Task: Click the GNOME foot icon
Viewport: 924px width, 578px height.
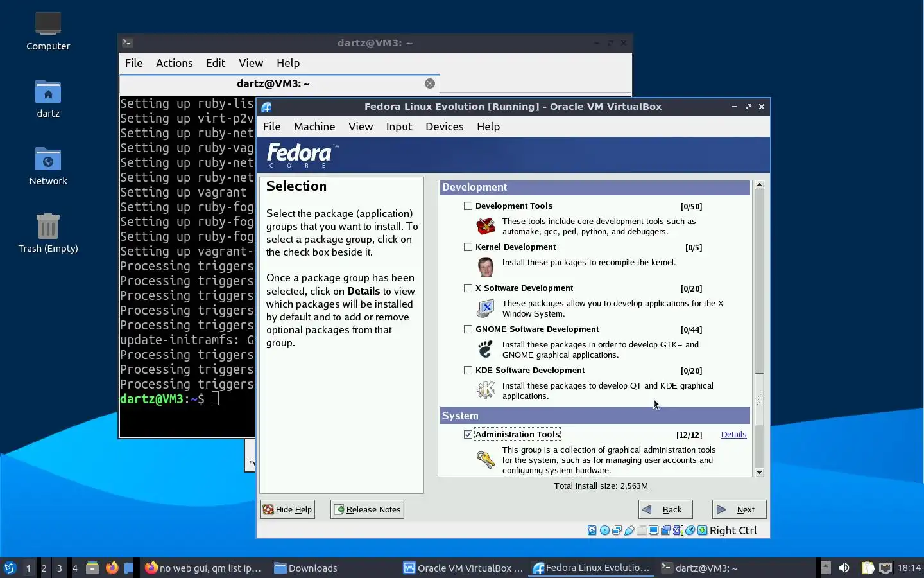Action: pos(486,349)
